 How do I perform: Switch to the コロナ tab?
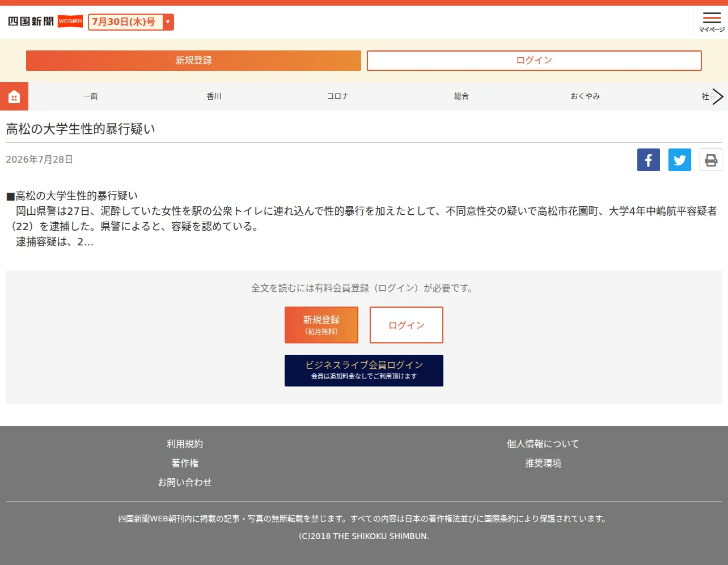337,96
